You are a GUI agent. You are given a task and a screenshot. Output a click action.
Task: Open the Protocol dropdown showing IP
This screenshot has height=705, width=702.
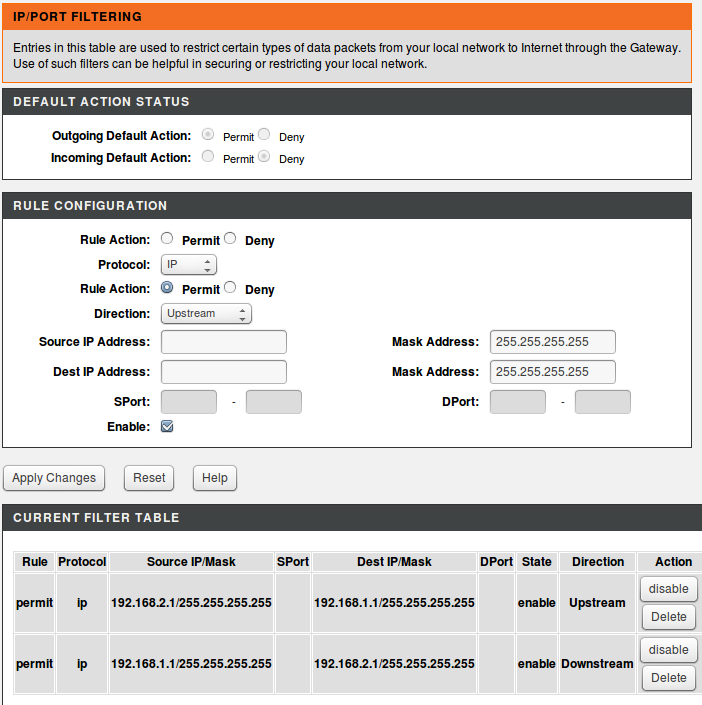pos(189,264)
